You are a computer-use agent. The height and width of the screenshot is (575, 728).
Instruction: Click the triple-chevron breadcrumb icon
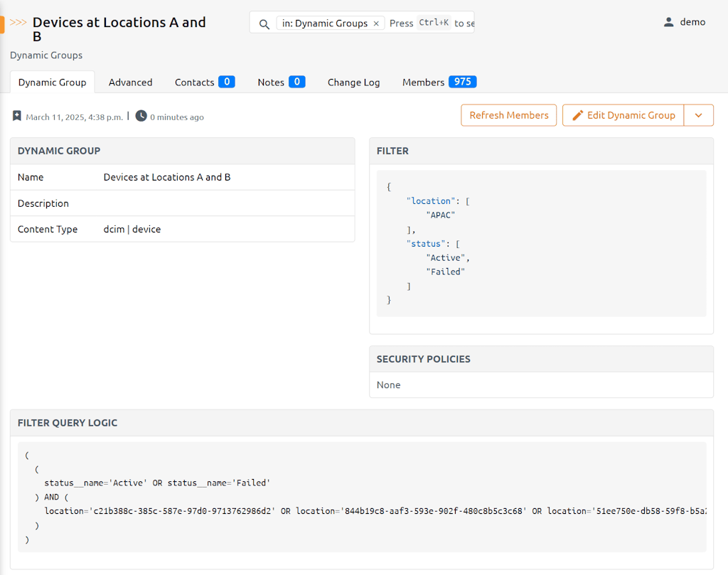[18, 23]
